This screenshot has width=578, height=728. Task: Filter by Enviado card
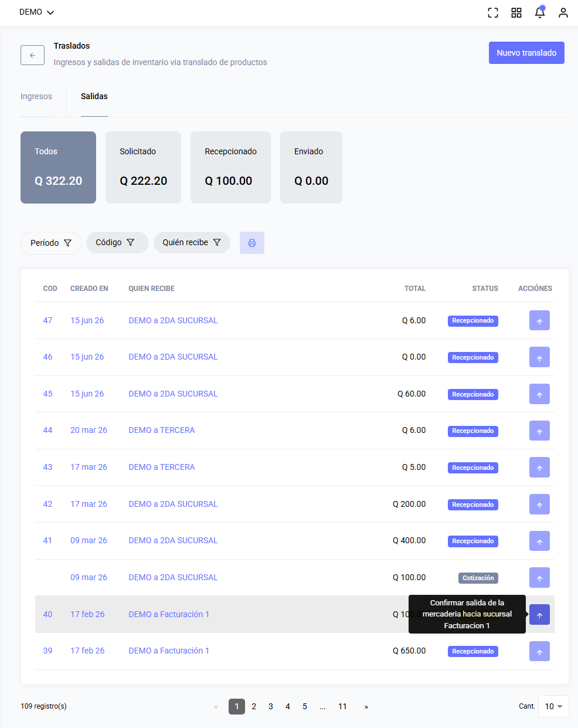tap(311, 168)
